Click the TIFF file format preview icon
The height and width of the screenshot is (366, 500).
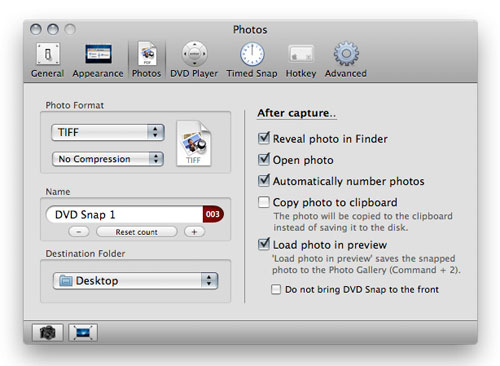click(x=194, y=143)
